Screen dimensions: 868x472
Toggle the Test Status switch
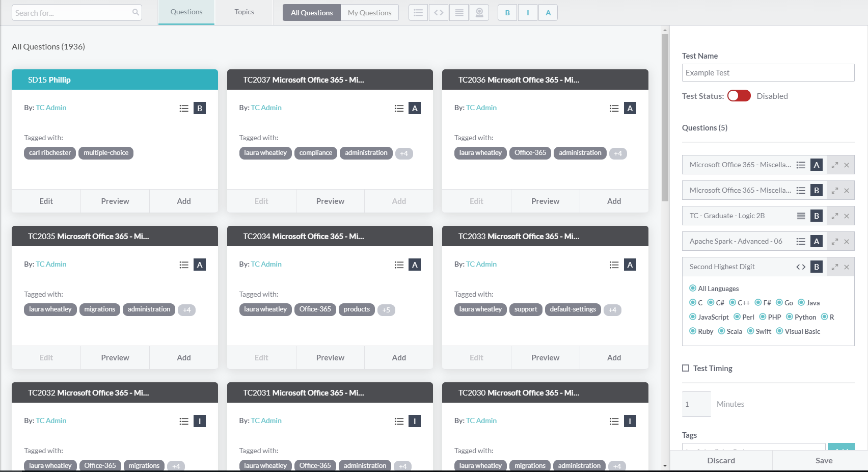pyautogui.click(x=739, y=96)
